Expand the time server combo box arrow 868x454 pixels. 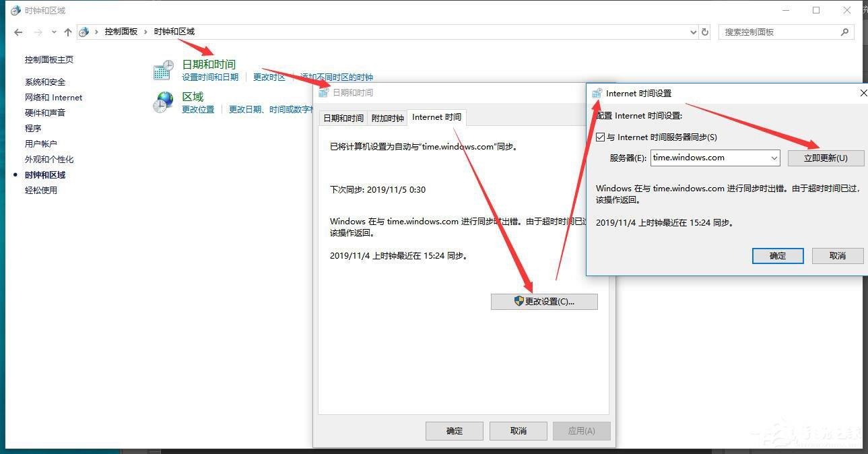(774, 158)
